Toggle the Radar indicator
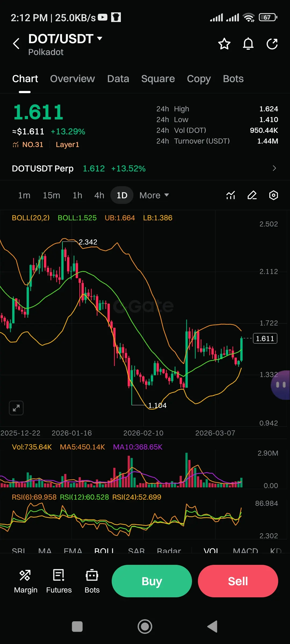The image size is (290, 644). (x=169, y=551)
